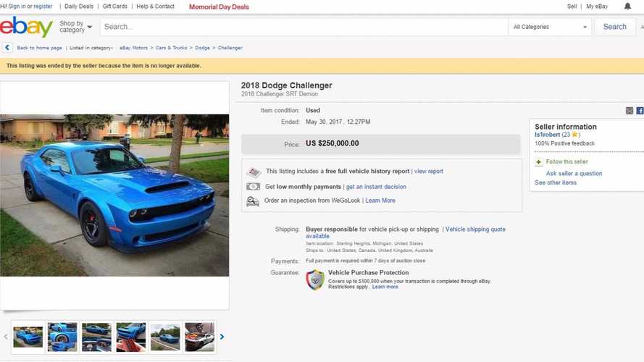Select the fourth thumbnail image

[x=131, y=337]
